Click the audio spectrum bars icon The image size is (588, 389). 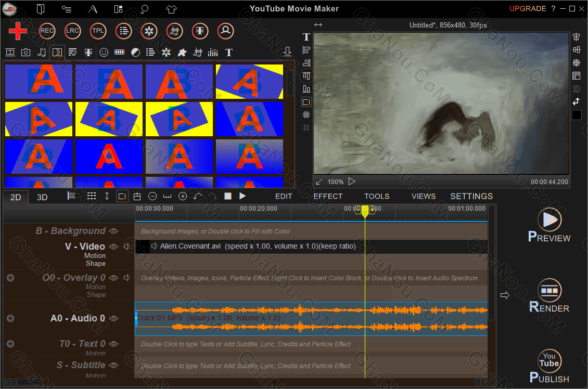pos(213,53)
